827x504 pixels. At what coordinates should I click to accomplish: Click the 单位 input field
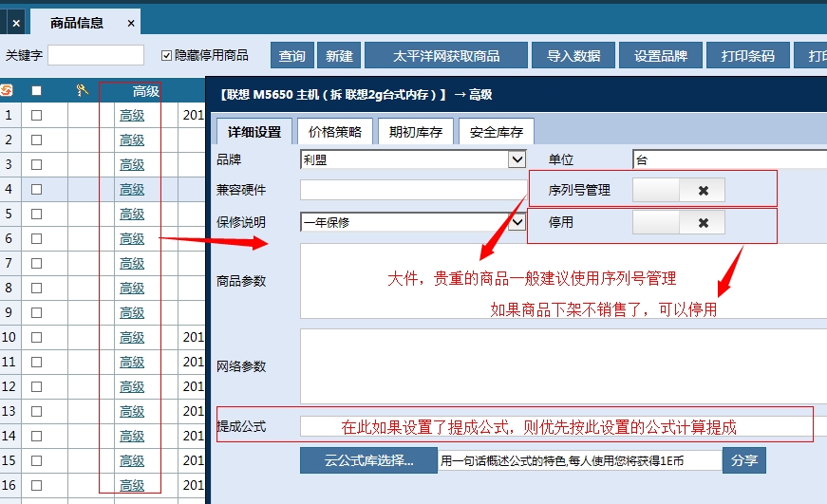click(729, 159)
